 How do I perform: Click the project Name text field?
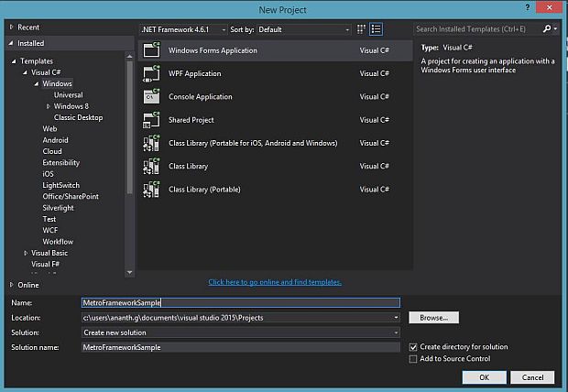pyautogui.click(x=240, y=302)
